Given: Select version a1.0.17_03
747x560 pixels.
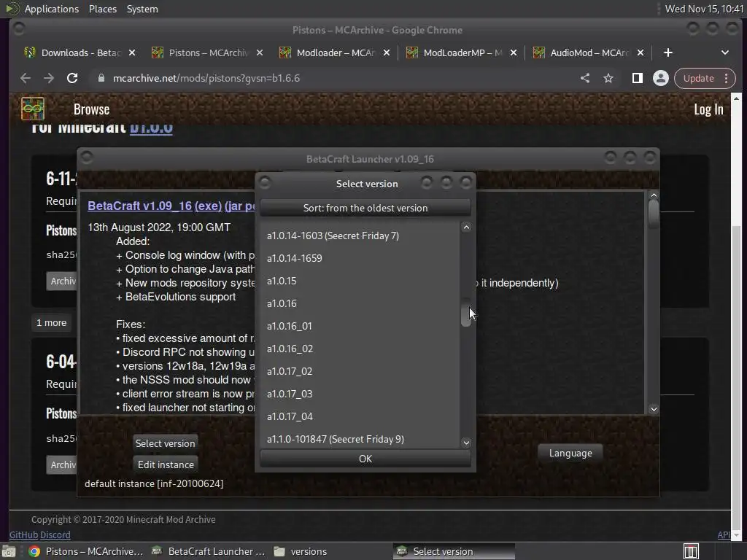Looking at the screenshot, I should click(360, 394).
